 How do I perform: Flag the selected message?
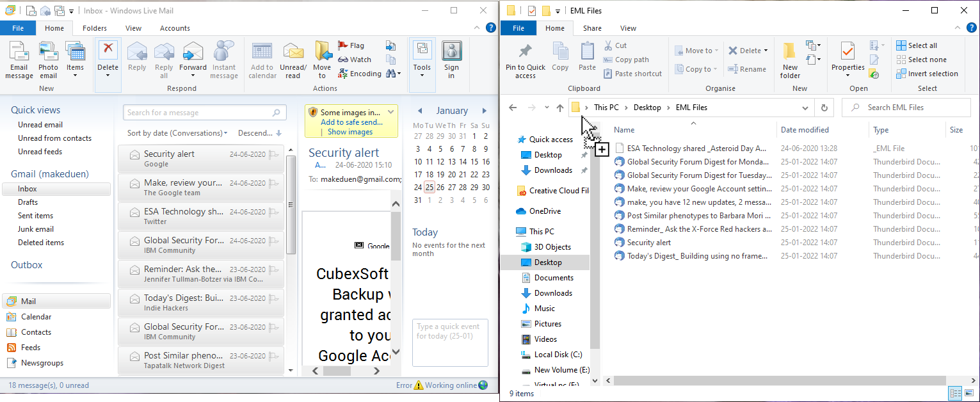click(351, 45)
